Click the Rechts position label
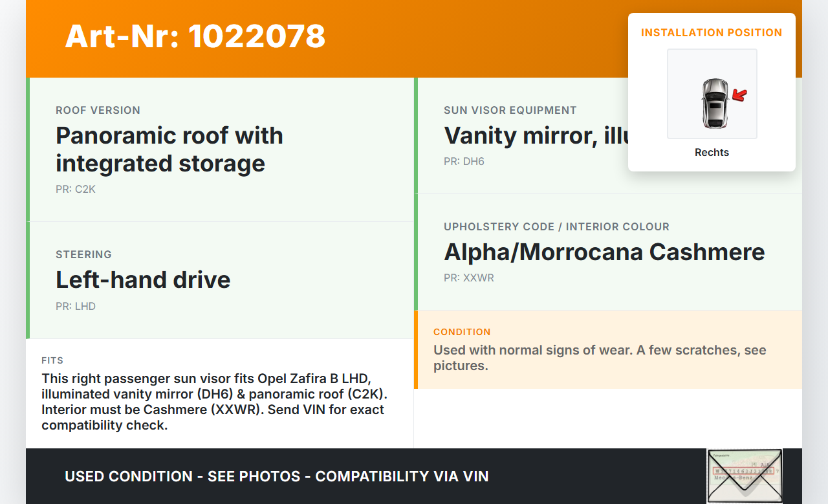 click(712, 153)
